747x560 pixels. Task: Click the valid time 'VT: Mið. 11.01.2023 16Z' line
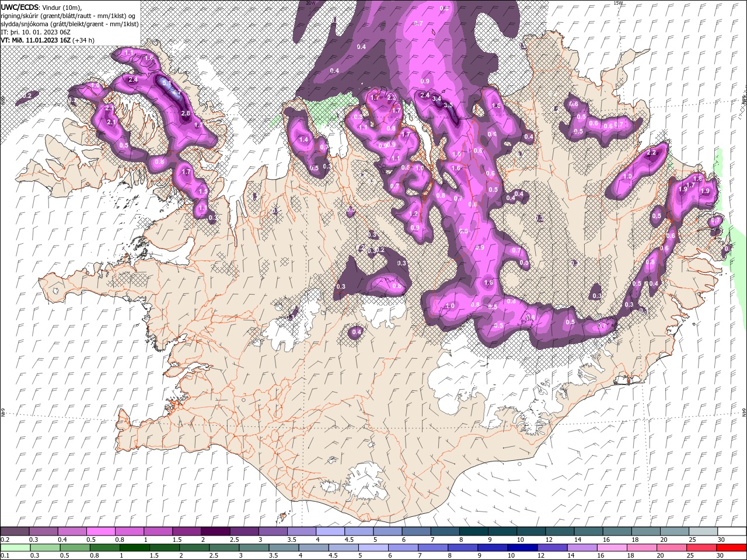(48, 40)
